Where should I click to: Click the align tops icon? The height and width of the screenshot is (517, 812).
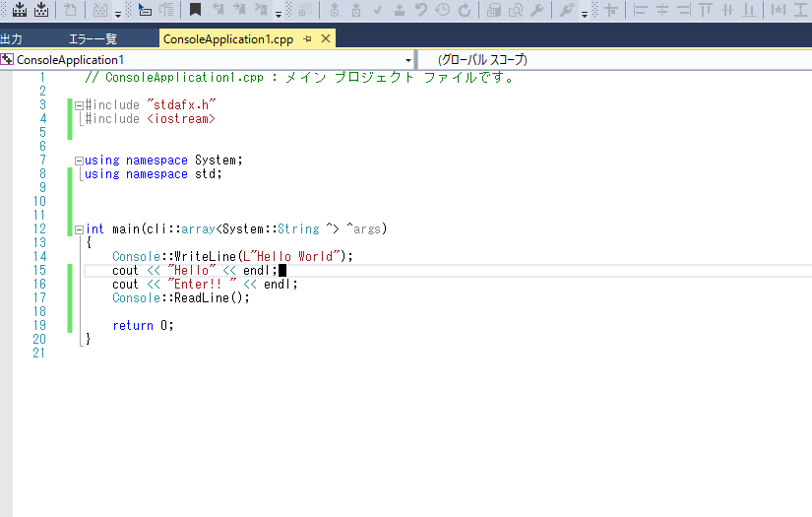coord(706,10)
